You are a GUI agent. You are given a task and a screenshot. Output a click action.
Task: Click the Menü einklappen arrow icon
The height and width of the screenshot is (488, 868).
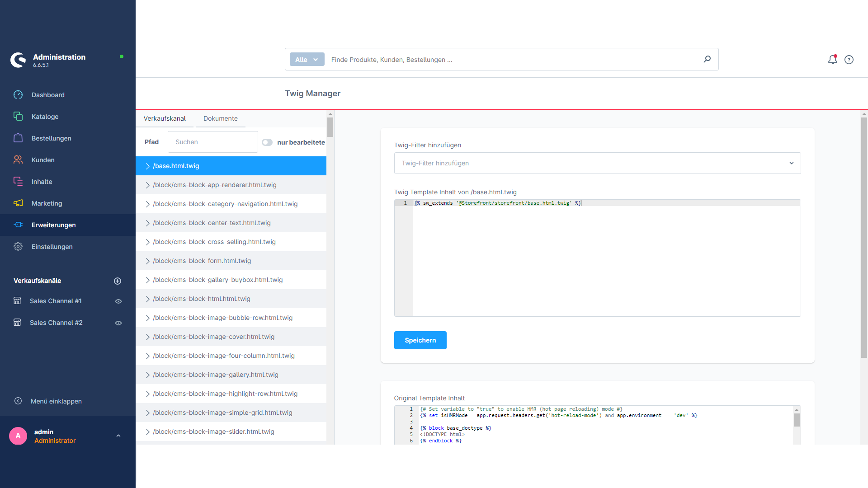point(18,401)
